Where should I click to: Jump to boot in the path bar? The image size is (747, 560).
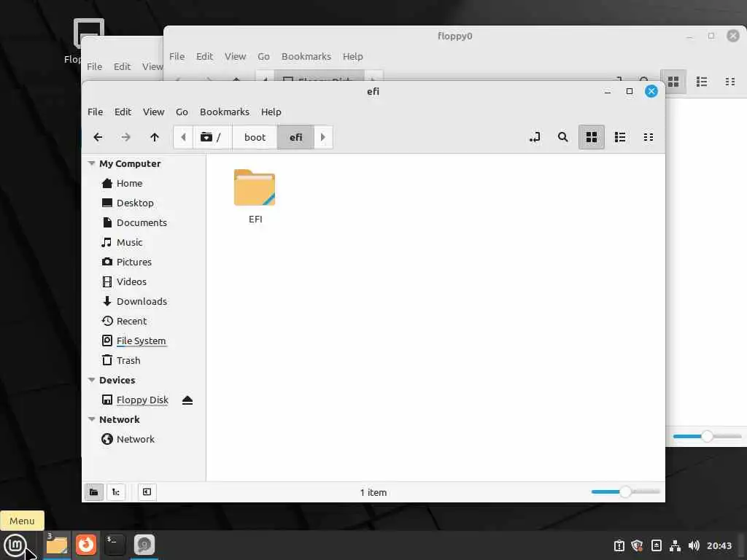point(255,137)
